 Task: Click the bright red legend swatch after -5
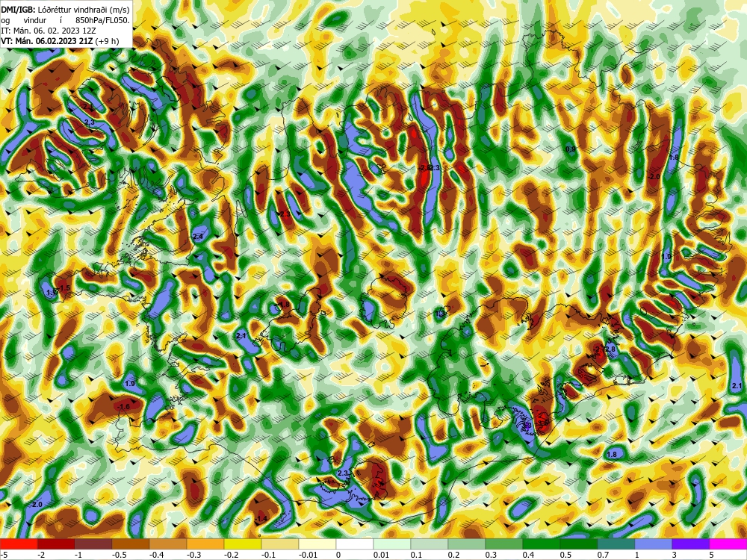(x=19, y=544)
